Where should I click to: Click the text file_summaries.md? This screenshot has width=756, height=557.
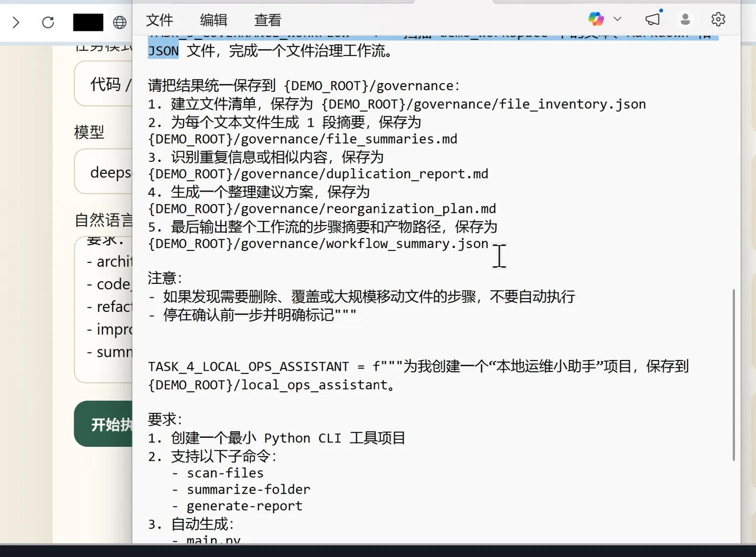pos(391,139)
